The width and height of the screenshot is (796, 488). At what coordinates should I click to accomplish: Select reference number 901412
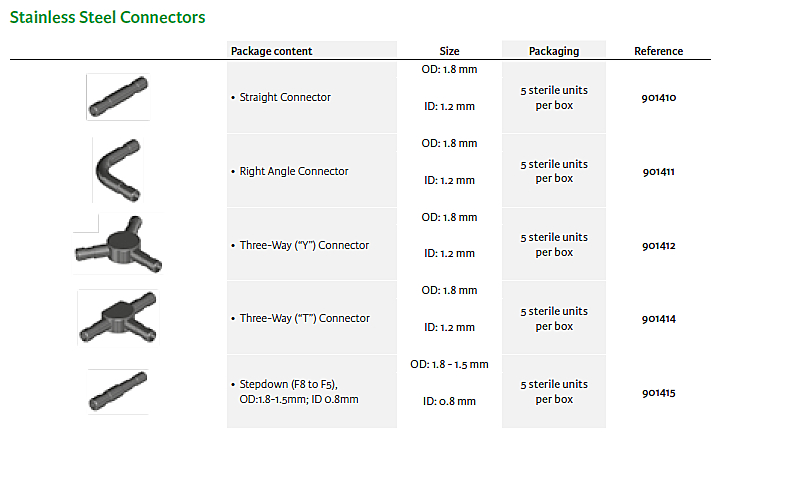tap(659, 245)
